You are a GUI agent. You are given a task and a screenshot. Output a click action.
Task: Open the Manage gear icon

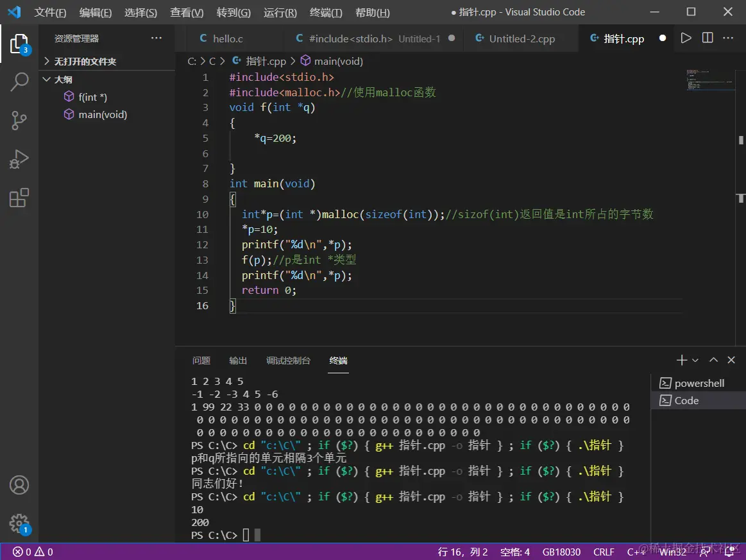point(19,524)
